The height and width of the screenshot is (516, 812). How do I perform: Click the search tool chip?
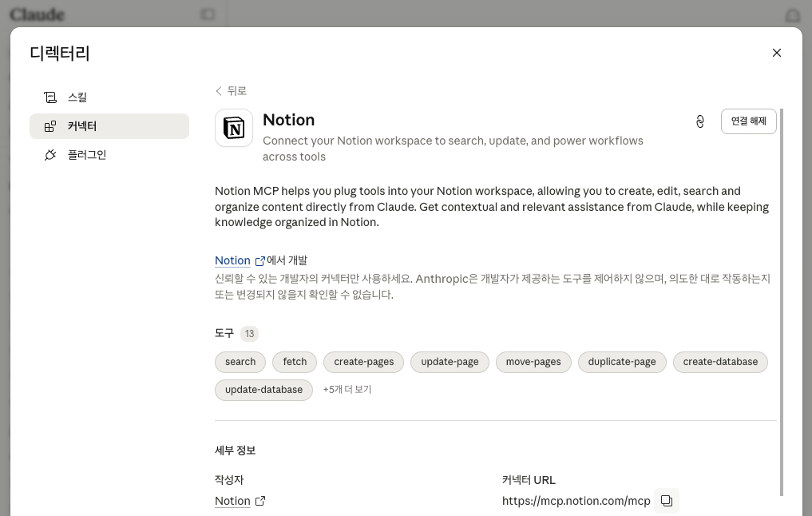[240, 362]
